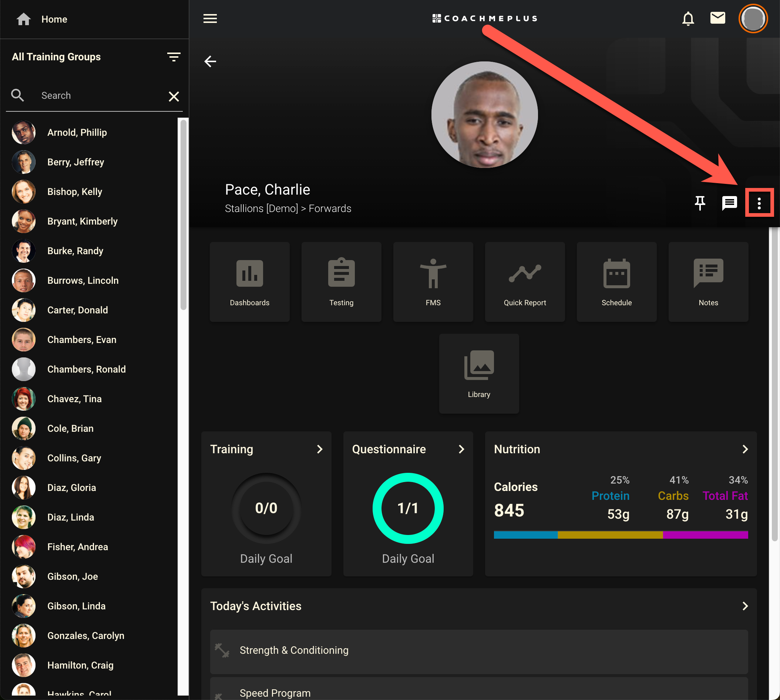Open the Dashboards tile
The height and width of the screenshot is (700, 780).
pos(250,282)
